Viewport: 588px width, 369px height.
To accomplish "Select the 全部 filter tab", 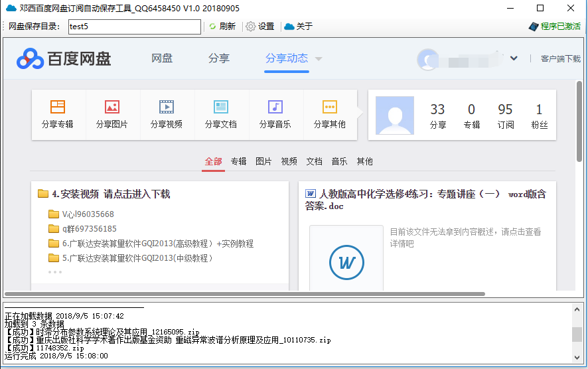I will [214, 162].
